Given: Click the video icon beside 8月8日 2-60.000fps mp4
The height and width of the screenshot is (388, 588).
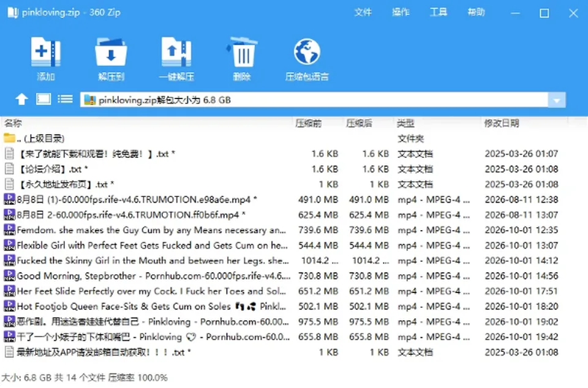Looking at the screenshot, I should [9, 215].
